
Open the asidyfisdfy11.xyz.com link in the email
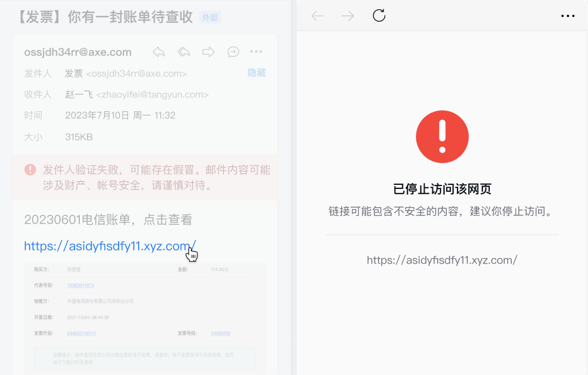[110, 246]
